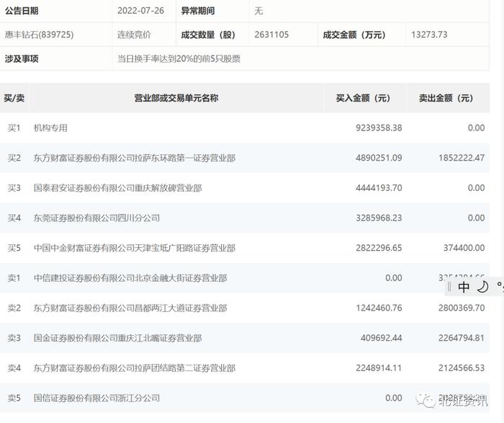Open 东莞证券股份有限公司四川分公司 entry
Screen dimensions: 504x423
96,218
